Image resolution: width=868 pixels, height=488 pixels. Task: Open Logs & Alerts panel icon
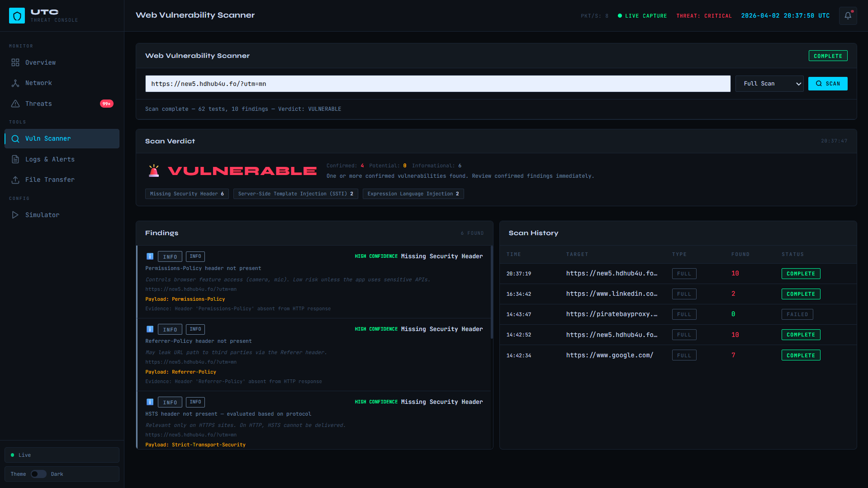coord(15,159)
